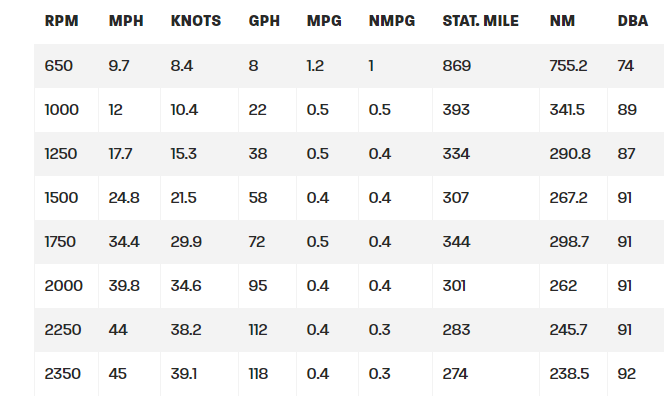Screen dimensions: 664x418
Task: Click the STAT. MILE column header
Action: pos(481,21)
